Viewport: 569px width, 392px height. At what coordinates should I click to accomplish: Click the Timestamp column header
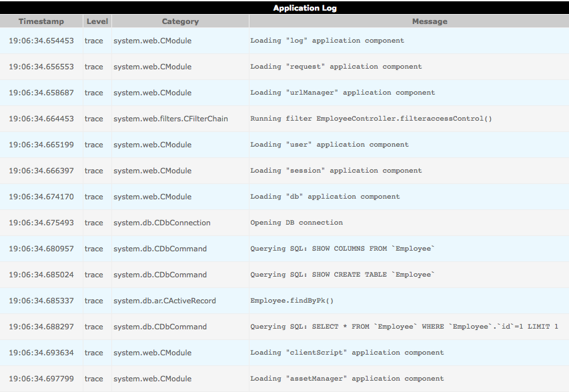point(41,21)
